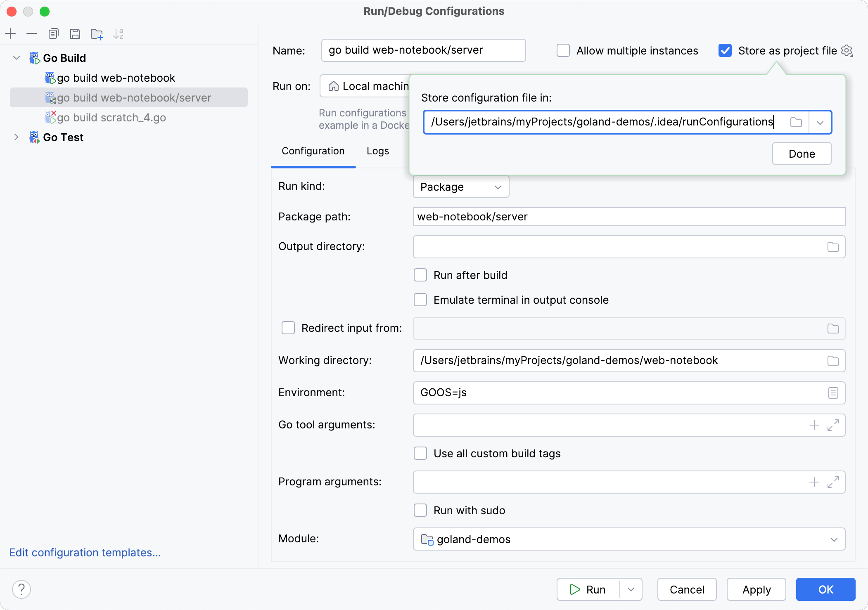Screen dimensions: 868x610
Task: Expand the Go Test tree node
Action: [x=16, y=137]
